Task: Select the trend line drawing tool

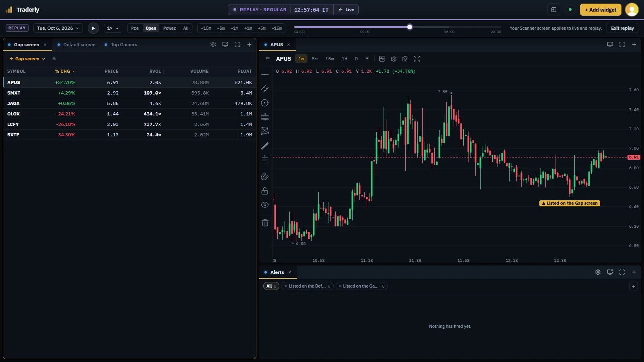Action: (x=265, y=88)
